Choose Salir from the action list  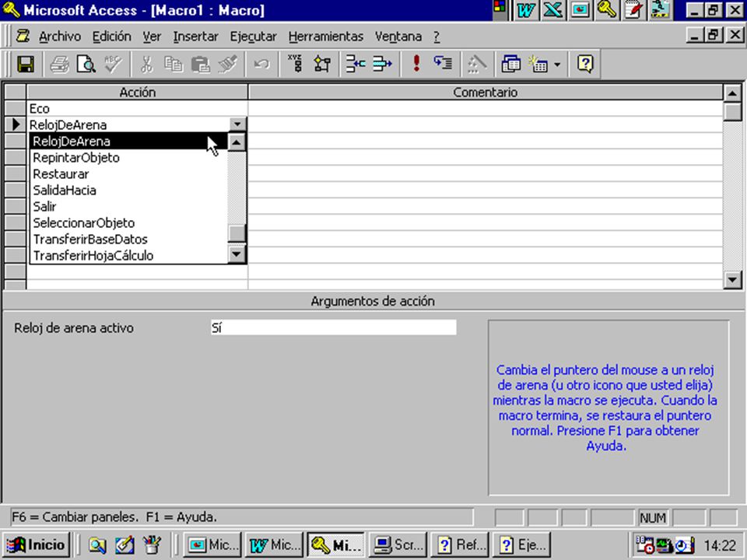[128, 207]
